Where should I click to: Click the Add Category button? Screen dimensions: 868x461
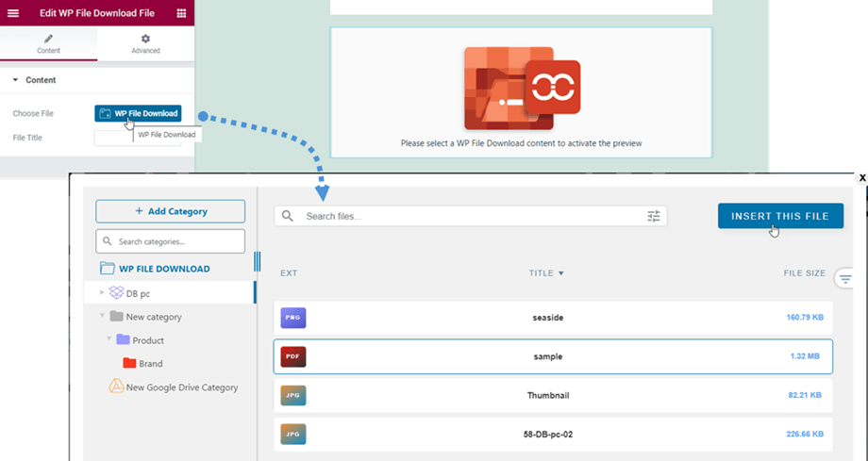coord(170,211)
